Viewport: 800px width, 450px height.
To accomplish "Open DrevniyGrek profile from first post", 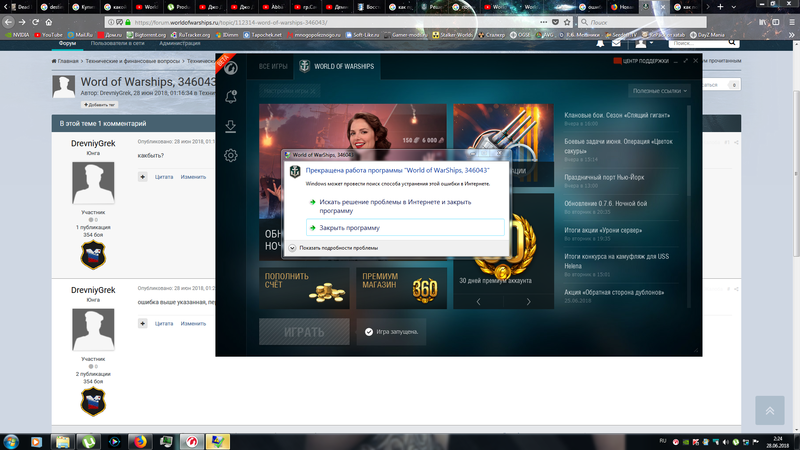I will pyautogui.click(x=93, y=143).
